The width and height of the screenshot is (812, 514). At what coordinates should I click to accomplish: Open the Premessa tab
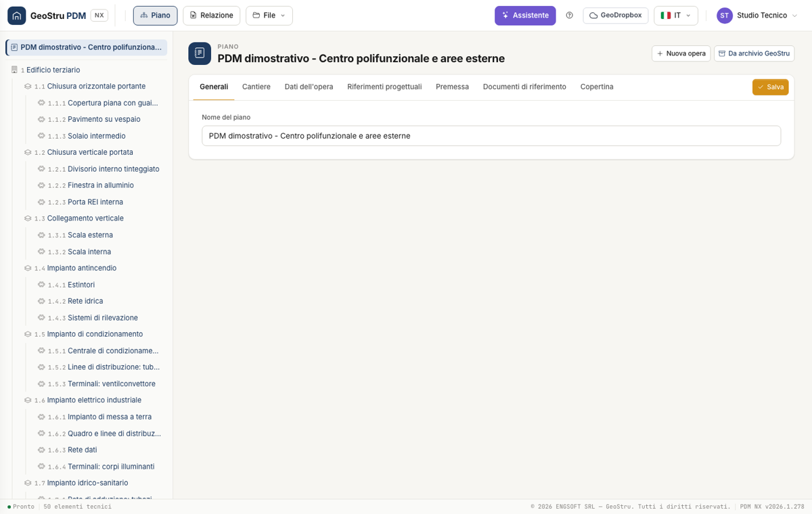pyautogui.click(x=452, y=87)
